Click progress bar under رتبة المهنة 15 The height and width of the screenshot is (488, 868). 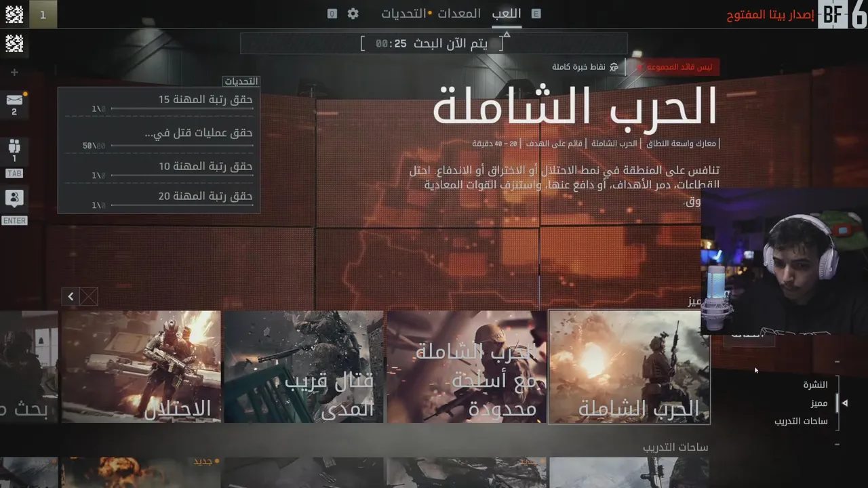pos(182,108)
